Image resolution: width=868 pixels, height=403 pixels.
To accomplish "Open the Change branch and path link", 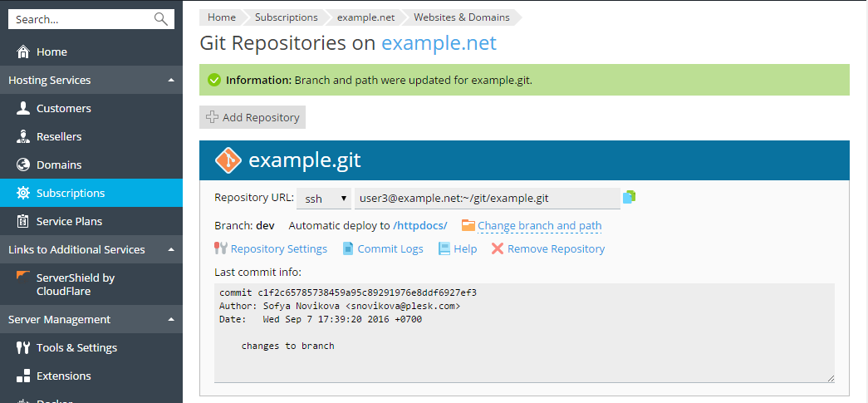I will tap(539, 226).
